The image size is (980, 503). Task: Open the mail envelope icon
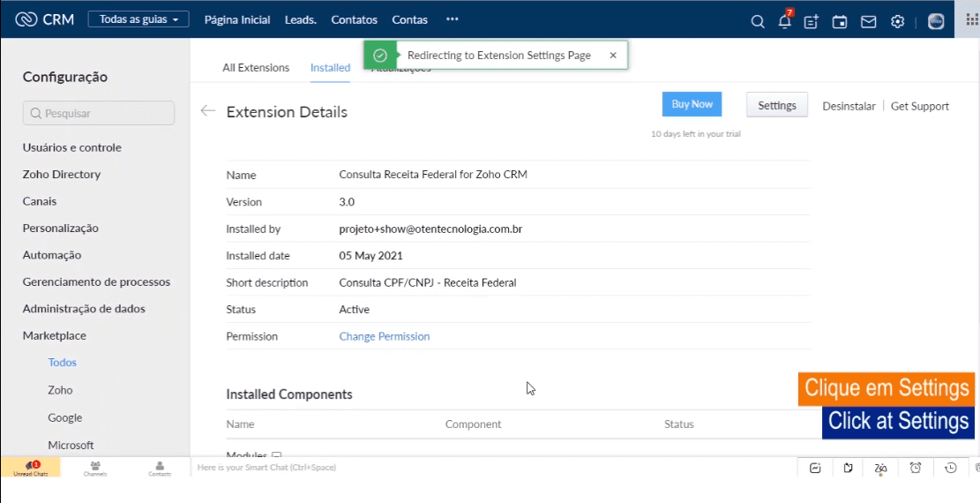pyautogui.click(x=869, y=21)
